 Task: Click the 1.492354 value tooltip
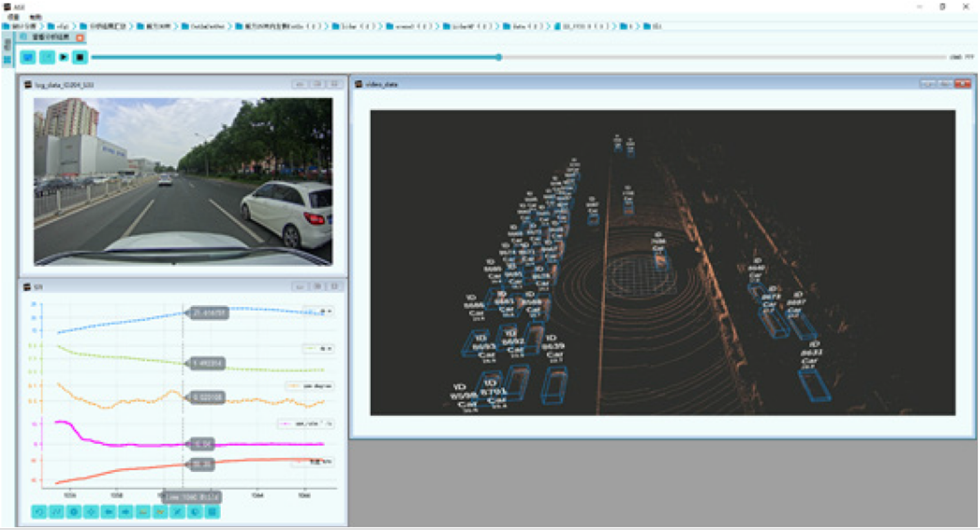tap(206, 363)
